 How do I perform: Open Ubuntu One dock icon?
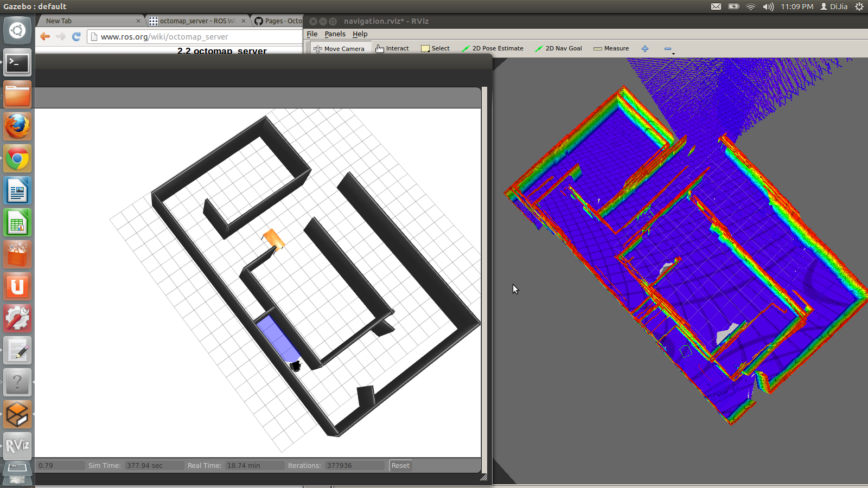[17, 287]
